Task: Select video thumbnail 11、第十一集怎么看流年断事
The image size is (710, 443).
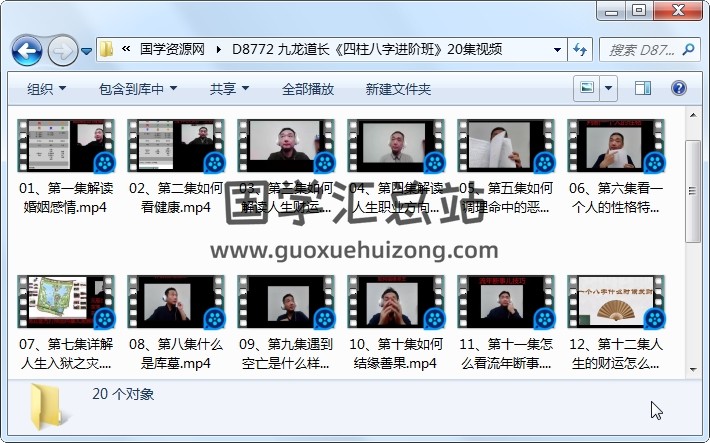Action: [506, 302]
